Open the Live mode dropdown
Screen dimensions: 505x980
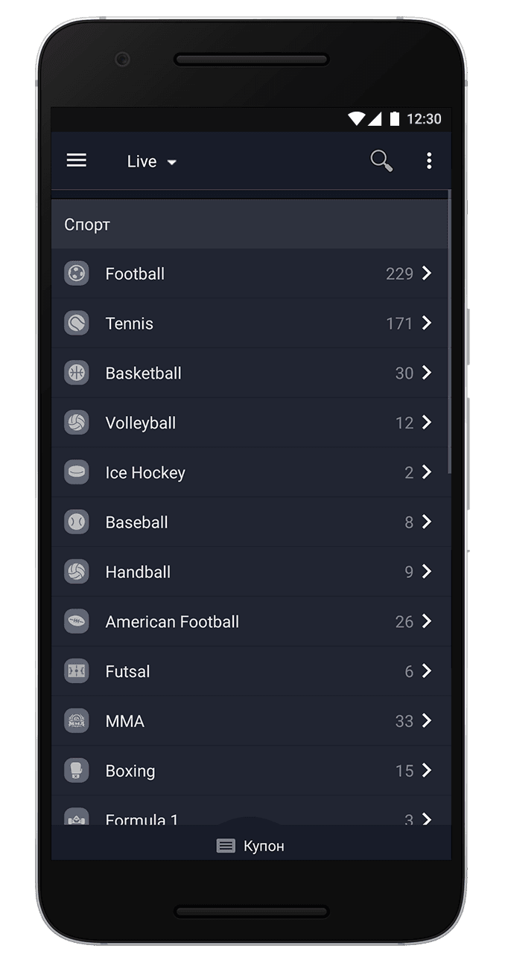point(151,161)
